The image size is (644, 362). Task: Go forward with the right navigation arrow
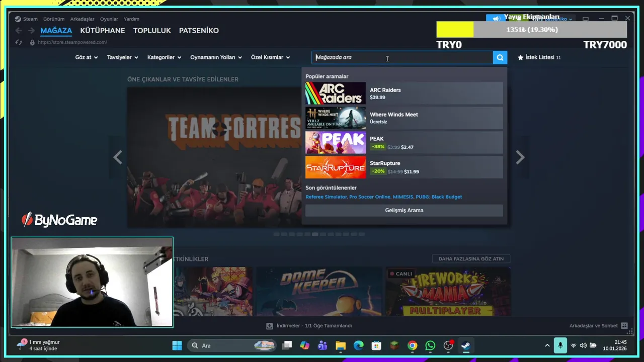pyautogui.click(x=31, y=31)
